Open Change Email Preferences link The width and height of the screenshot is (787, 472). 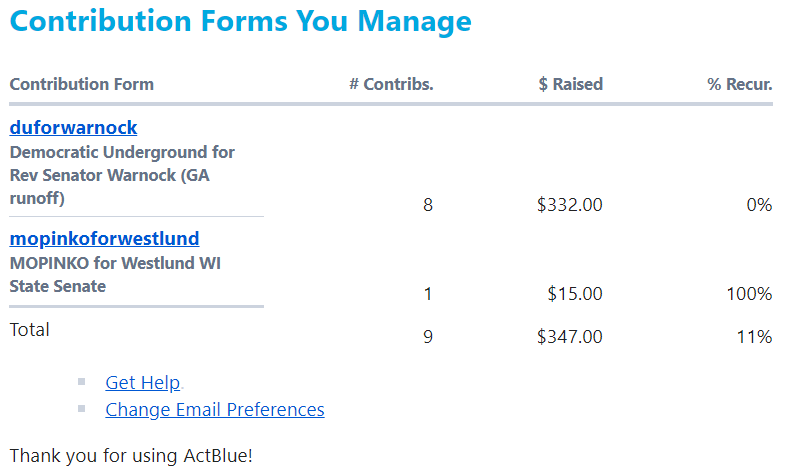[214, 410]
